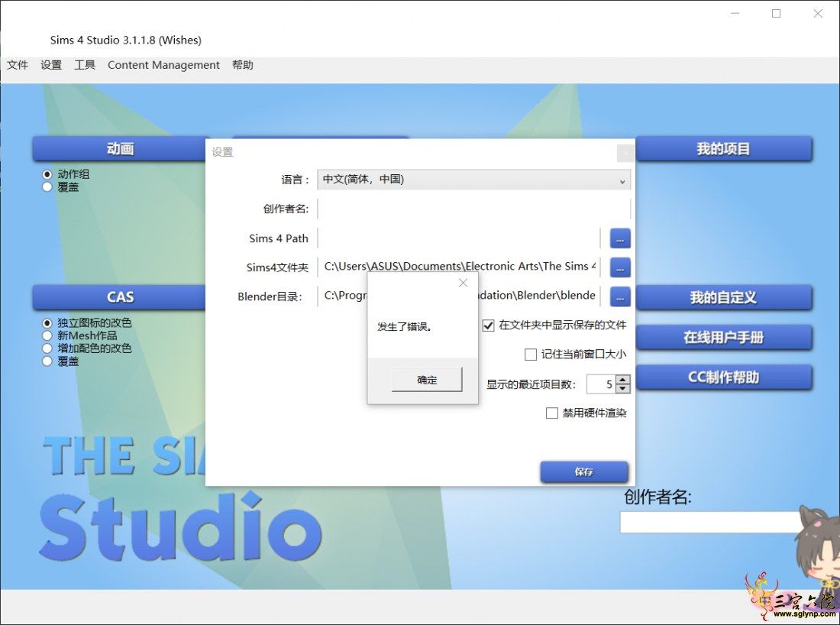Expand the 语言 language dropdown

pyautogui.click(x=473, y=180)
